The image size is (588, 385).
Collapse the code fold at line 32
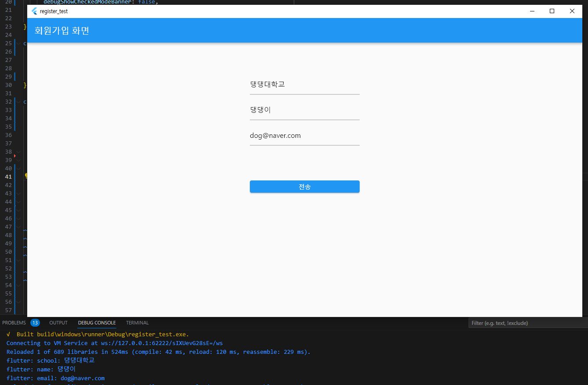click(18, 102)
